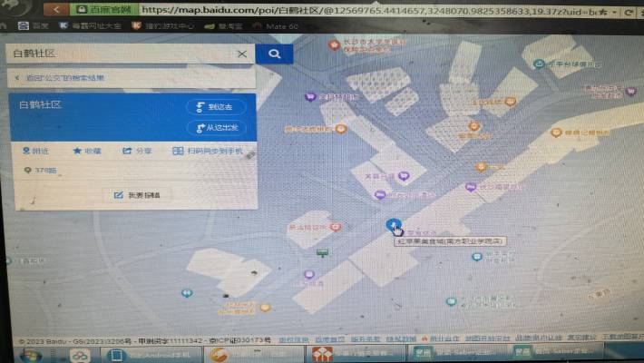This screenshot has width=644, height=363.
Task: Click the 分享 share option
Action: [x=137, y=151]
